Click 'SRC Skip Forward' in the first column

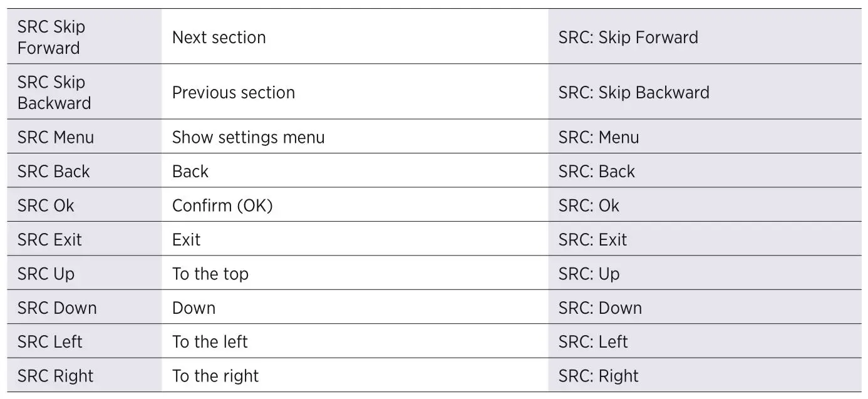51,38
